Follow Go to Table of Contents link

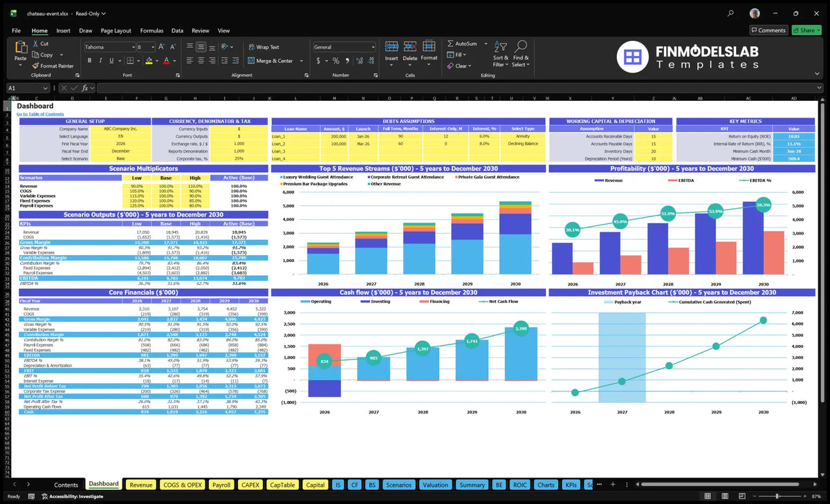coord(40,114)
